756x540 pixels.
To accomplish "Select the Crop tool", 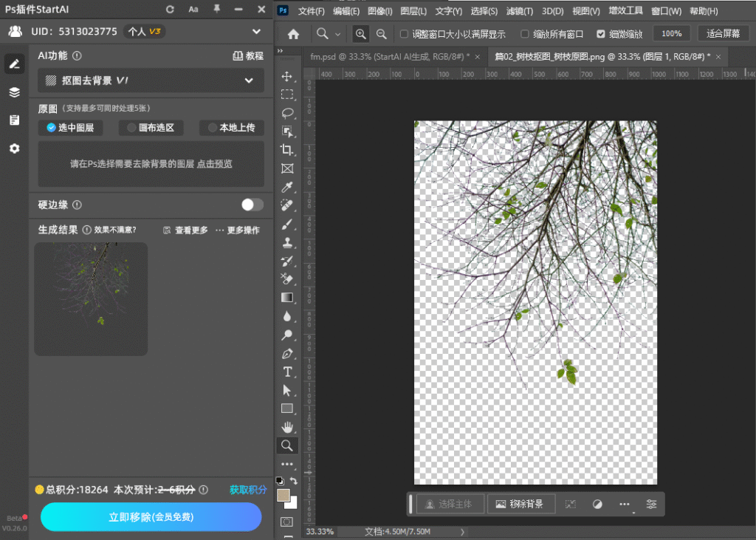I will click(x=287, y=150).
